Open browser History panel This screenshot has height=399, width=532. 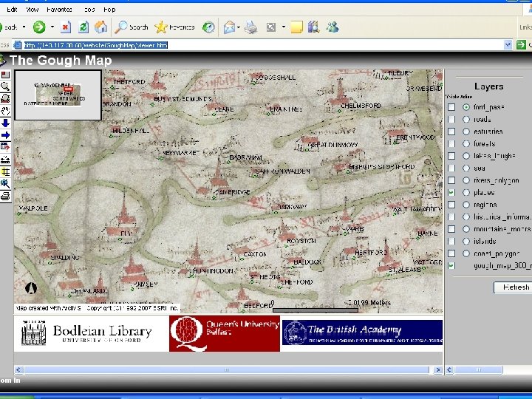pyautogui.click(x=209, y=27)
